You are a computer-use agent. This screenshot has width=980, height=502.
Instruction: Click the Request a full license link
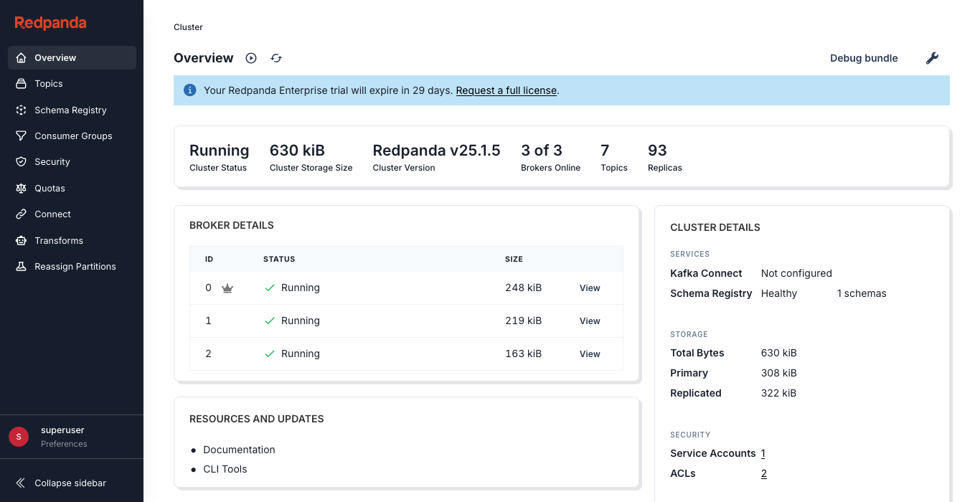(x=506, y=90)
